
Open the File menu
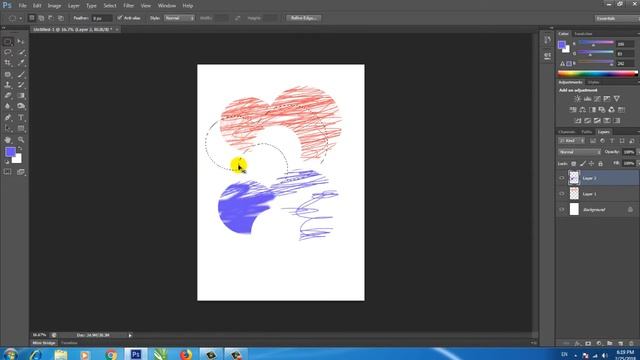[x=22, y=6]
